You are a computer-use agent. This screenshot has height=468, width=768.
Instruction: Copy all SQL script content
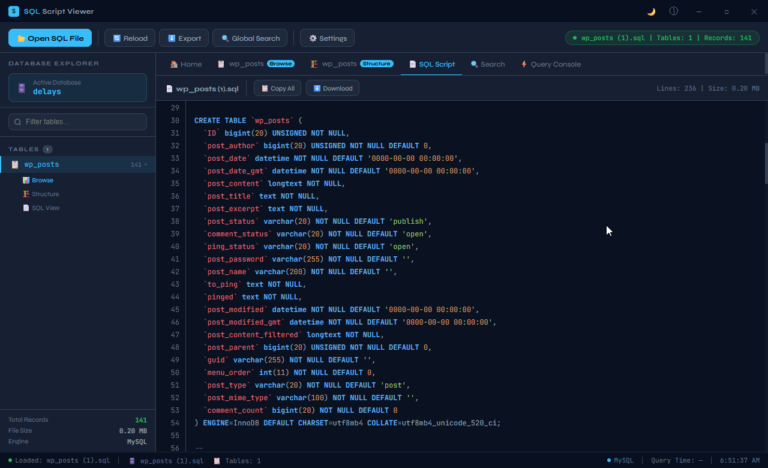[x=277, y=88]
